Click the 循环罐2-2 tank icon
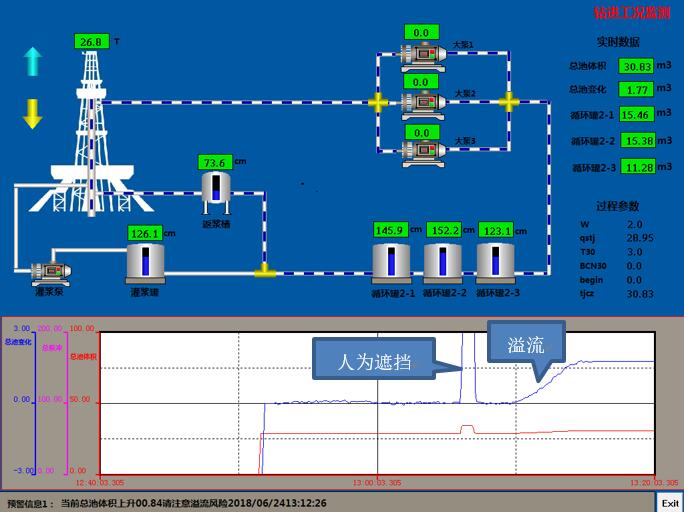 click(443, 262)
